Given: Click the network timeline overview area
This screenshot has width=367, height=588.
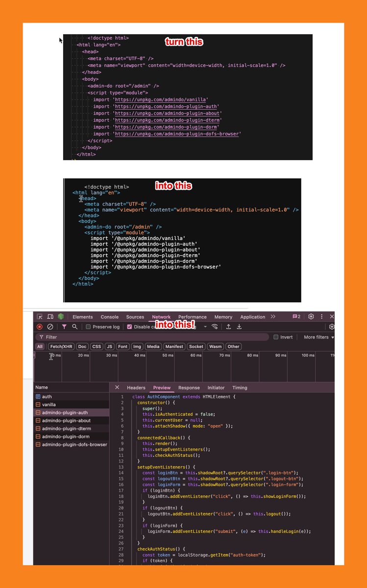Looking at the screenshot, I should pyautogui.click(x=184, y=367).
